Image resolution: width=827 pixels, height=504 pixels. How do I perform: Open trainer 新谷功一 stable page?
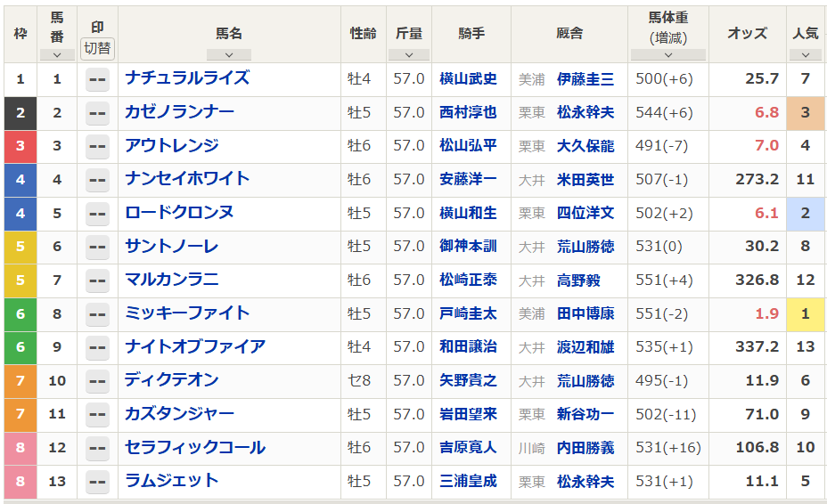(x=585, y=414)
